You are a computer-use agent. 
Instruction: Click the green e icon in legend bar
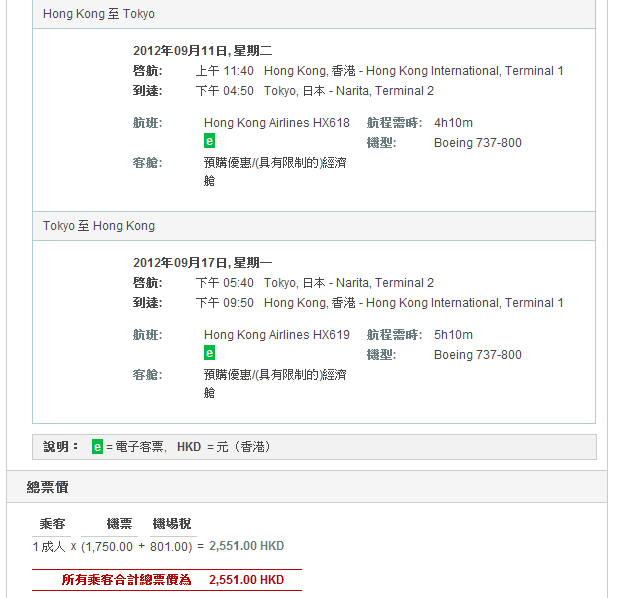(97, 447)
